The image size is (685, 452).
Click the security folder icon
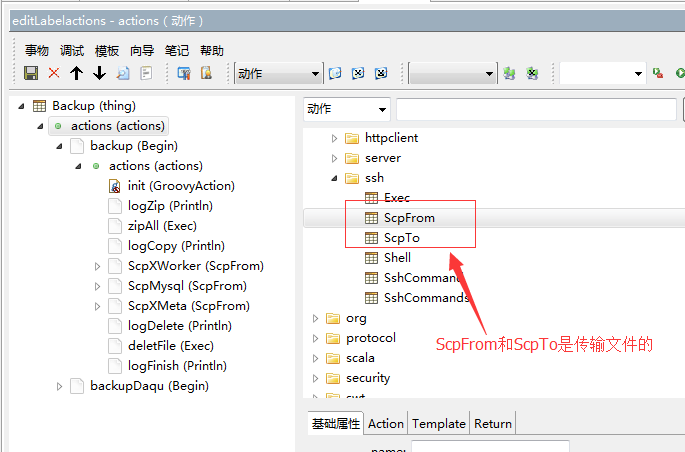[x=333, y=378]
